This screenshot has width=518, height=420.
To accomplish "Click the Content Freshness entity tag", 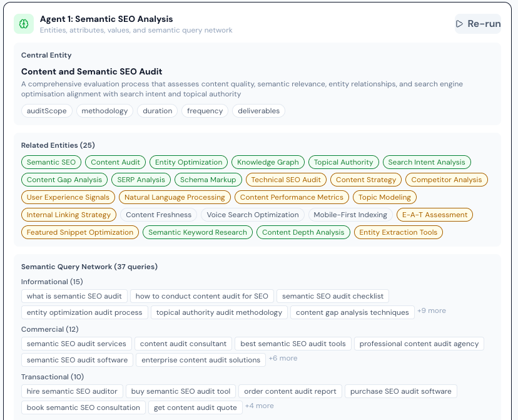I will click(158, 215).
